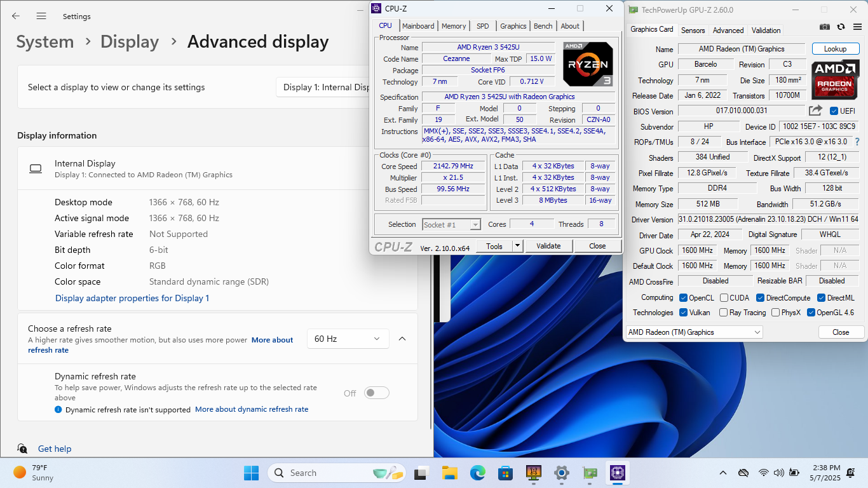The width and height of the screenshot is (868, 488).
Task: Click the Close button in GPU-Z
Action: click(841, 332)
